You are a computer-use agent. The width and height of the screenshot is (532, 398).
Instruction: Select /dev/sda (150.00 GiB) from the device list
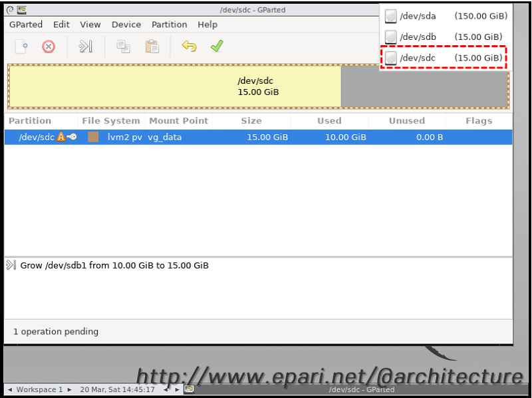446,16
